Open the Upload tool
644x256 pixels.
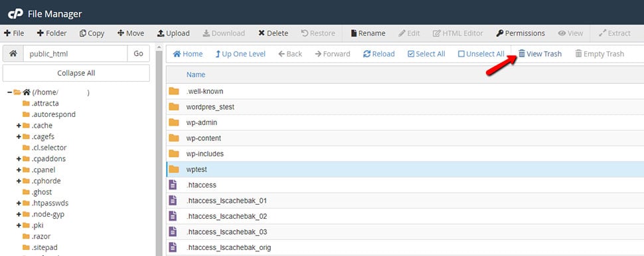[x=173, y=33]
